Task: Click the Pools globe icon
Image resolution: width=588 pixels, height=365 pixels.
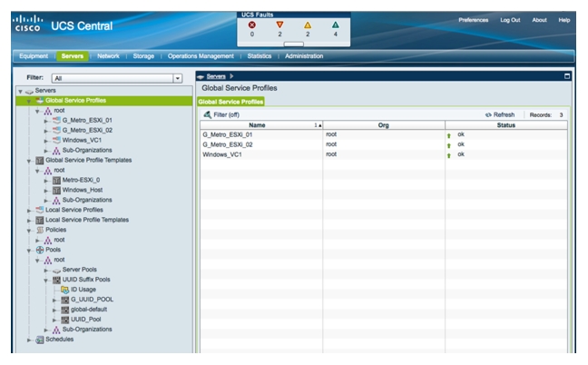Action: click(40, 250)
